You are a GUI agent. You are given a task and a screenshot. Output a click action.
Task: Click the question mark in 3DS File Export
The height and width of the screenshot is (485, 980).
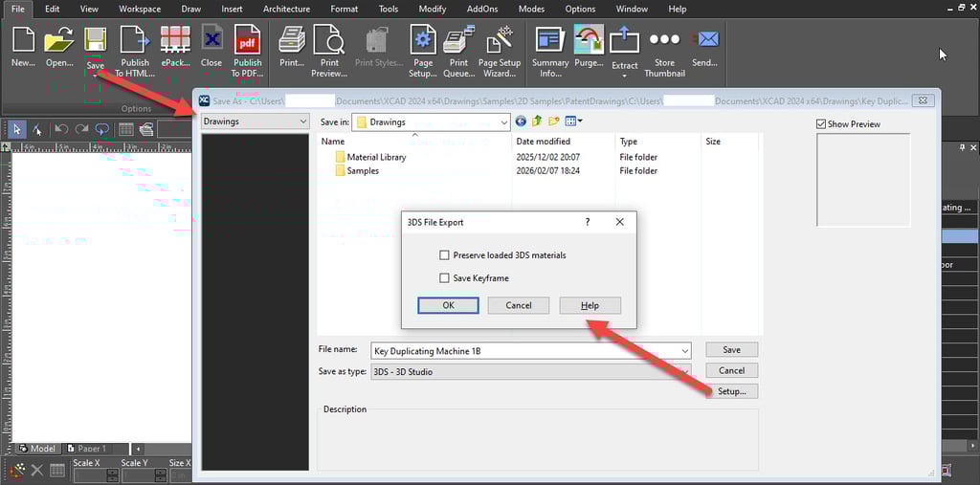click(588, 222)
